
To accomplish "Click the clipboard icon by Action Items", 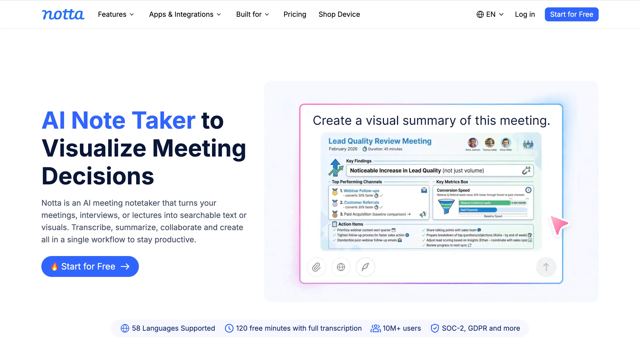I will (334, 224).
